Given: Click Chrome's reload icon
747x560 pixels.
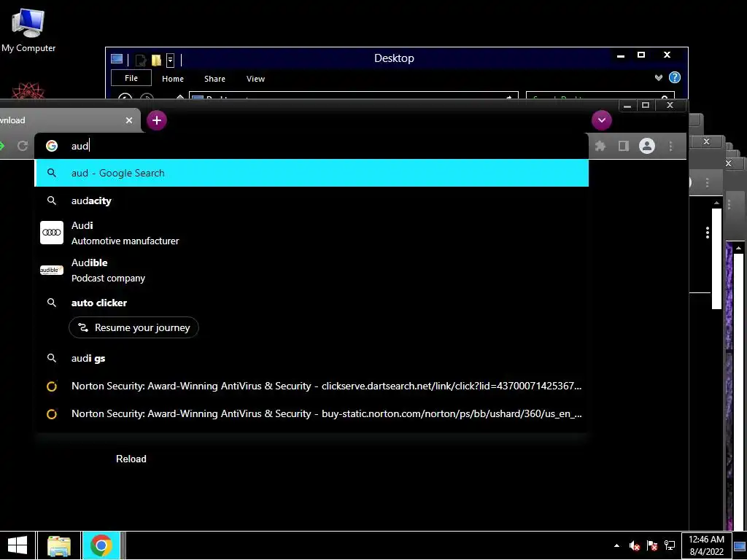Looking at the screenshot, I should [23, 146].
